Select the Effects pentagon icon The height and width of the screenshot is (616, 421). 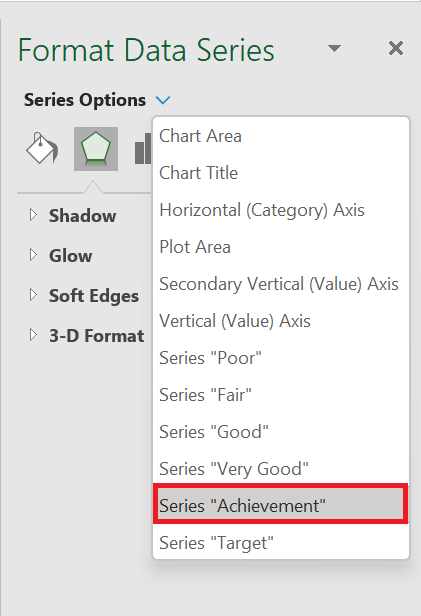[96, 148]
